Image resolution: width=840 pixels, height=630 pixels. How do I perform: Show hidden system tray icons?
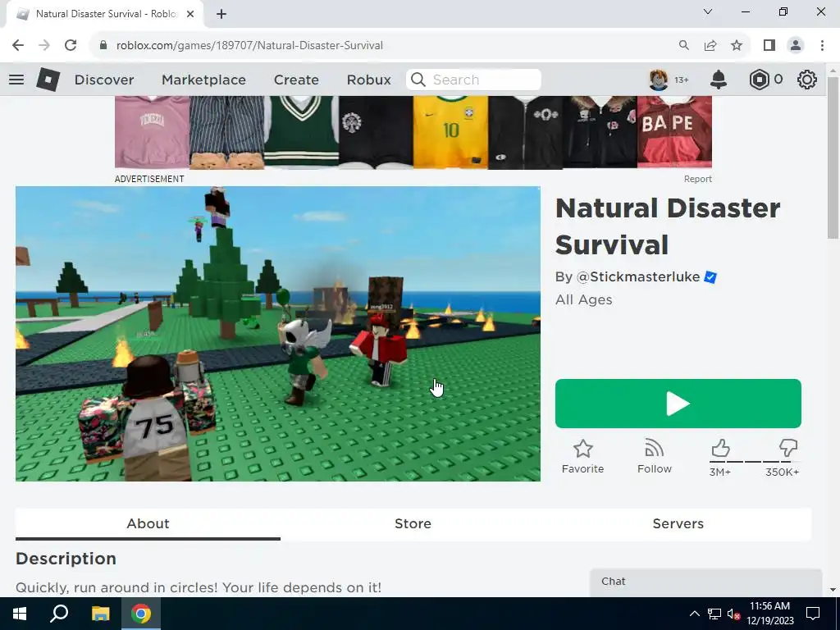click(694, 614)
